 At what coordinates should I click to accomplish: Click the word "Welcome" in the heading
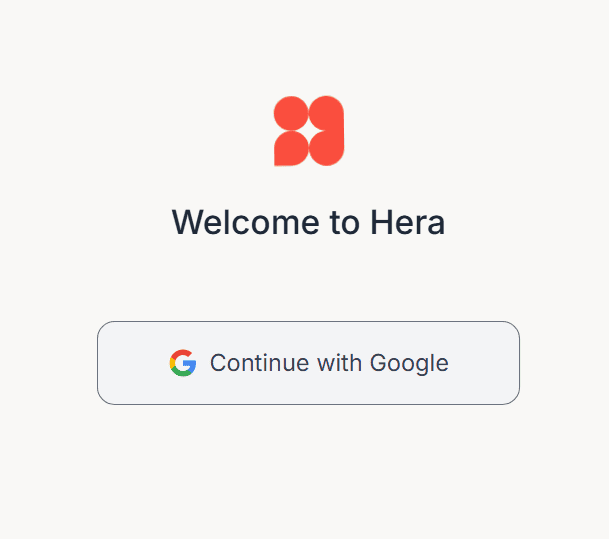(x=245, y=222)
